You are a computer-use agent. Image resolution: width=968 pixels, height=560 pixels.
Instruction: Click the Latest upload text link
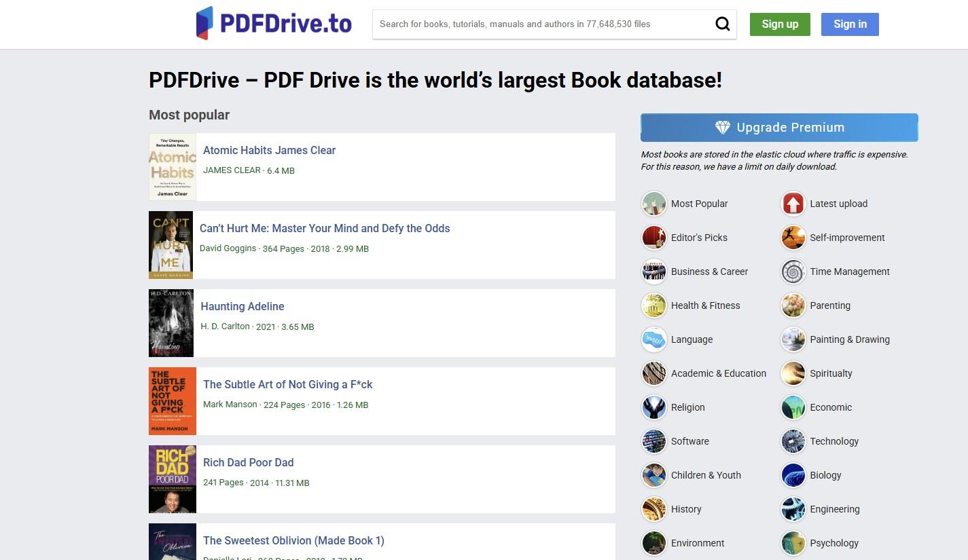point(838,204)
